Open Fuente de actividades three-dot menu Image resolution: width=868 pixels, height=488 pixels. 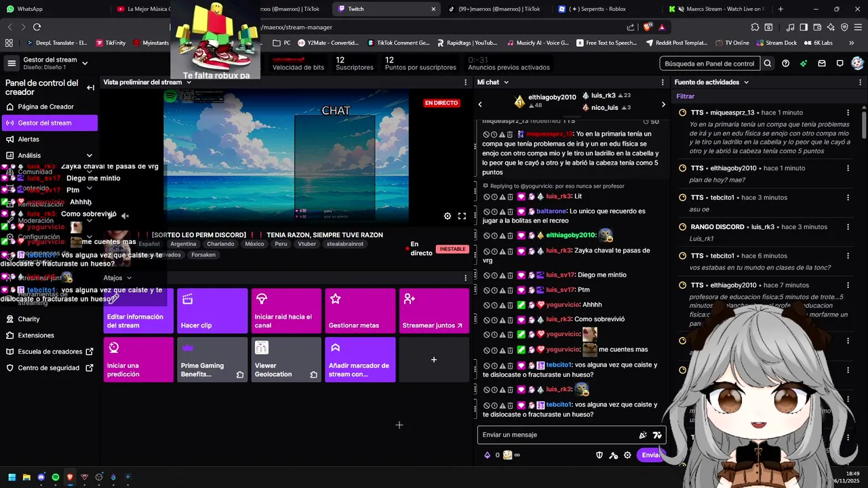tap(861, 82)
